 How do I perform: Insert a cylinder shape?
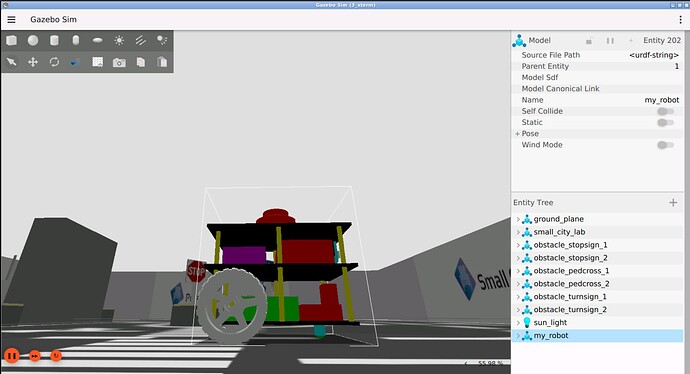pyautogui.click(x=54, y=40)
